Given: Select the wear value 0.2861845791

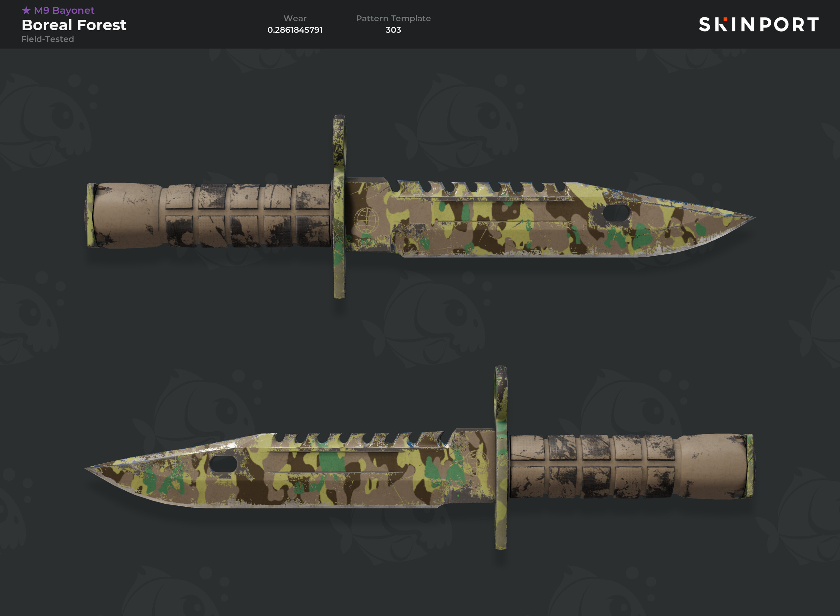Looking at the screenshot, I should point(295,30).
